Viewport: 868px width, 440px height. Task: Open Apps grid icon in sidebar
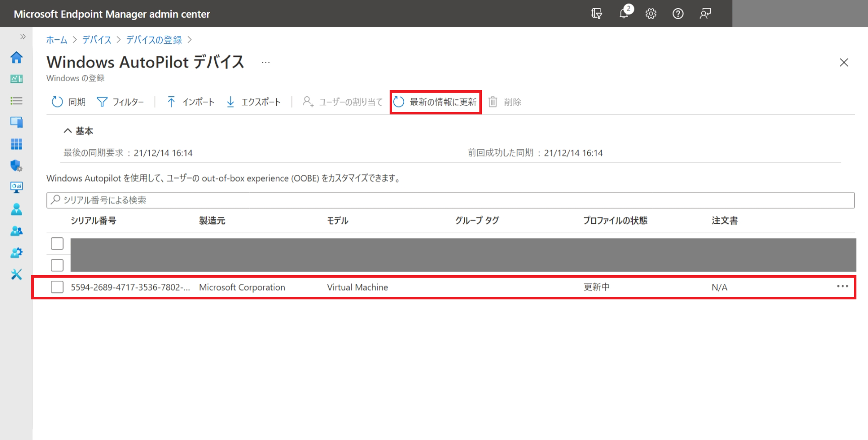[x=16, y=144]
